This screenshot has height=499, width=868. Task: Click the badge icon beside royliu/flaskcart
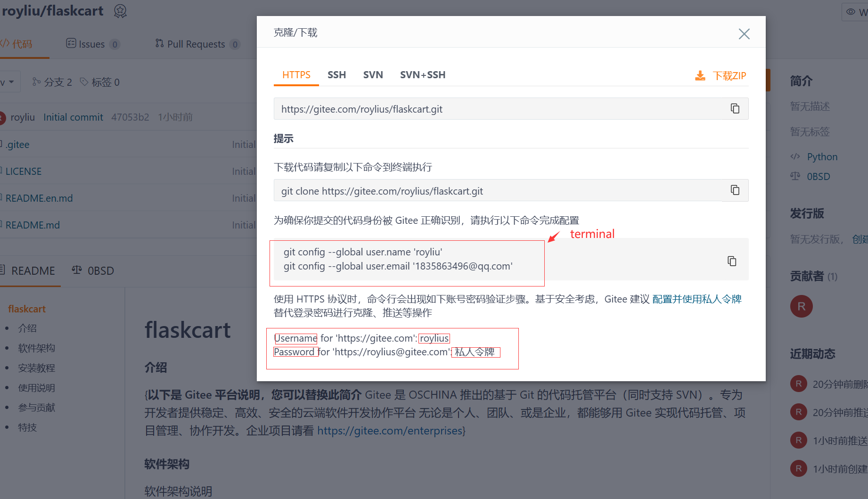(120, 11)
